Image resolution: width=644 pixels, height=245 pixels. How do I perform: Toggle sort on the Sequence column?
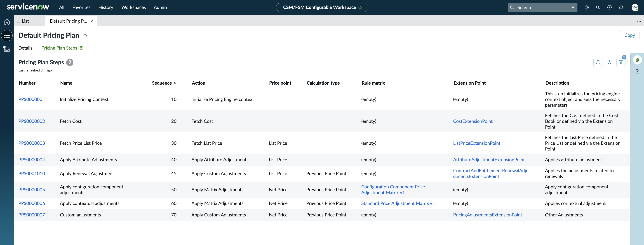tap(164, 83)
